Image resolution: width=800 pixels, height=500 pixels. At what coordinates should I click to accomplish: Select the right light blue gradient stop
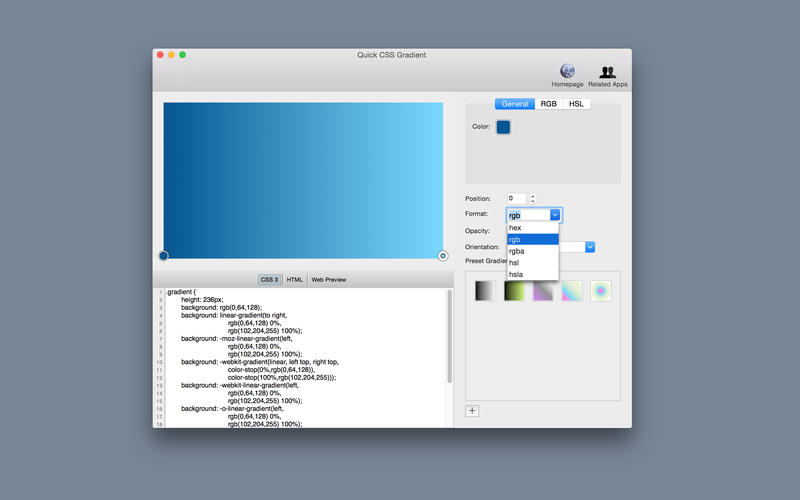coord(443,256)
